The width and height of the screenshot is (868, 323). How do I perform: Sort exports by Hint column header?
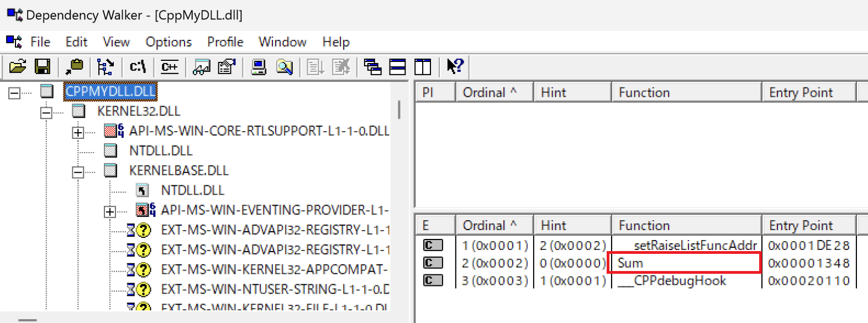point(573,225)
